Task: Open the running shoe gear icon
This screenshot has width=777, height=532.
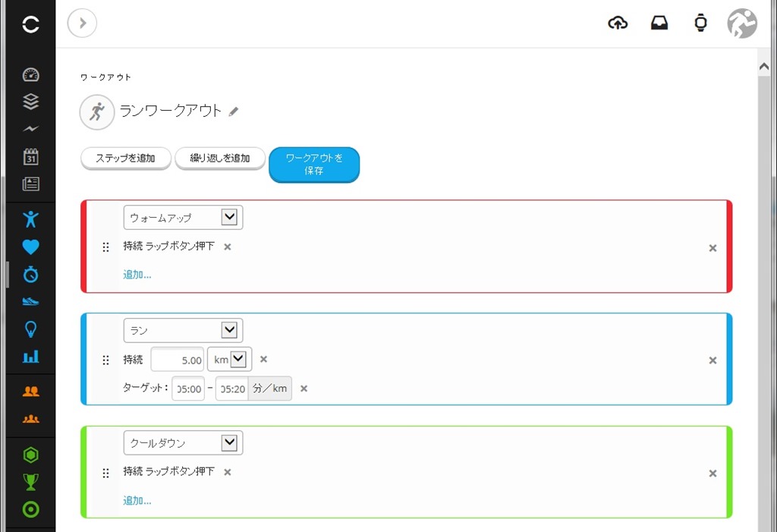Action: [x=30, y=301]
